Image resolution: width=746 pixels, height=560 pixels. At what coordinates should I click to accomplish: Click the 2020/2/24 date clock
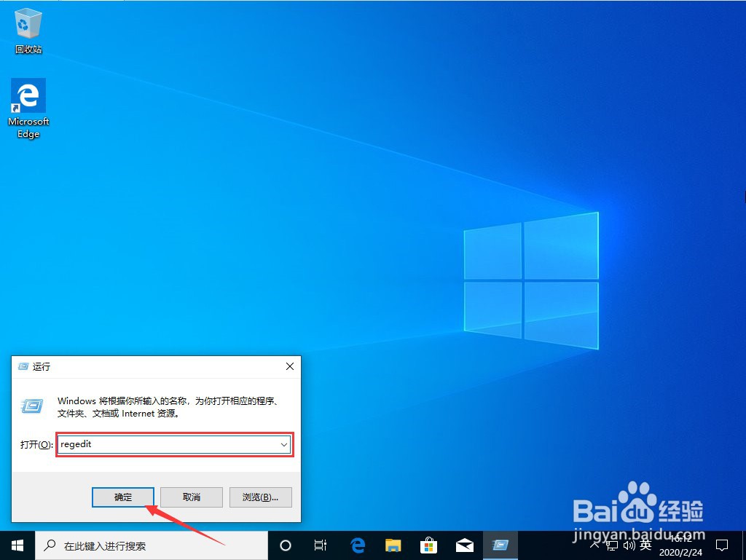pos(680,545)
